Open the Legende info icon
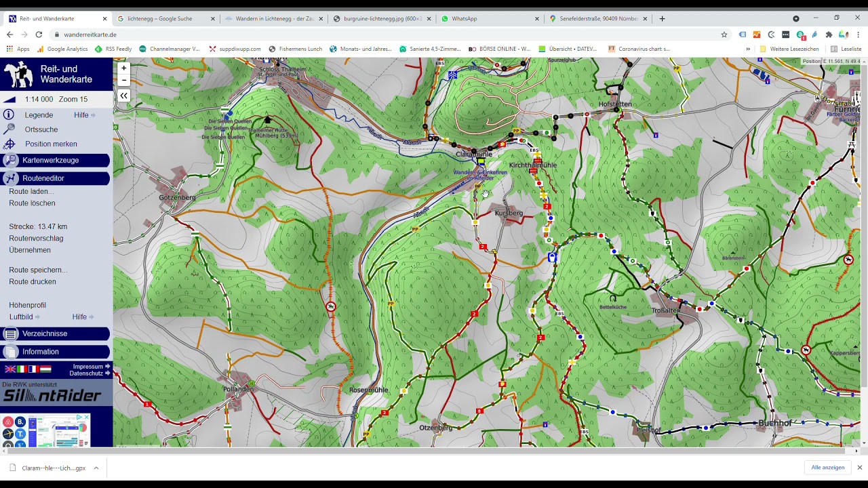 [9, 115]
